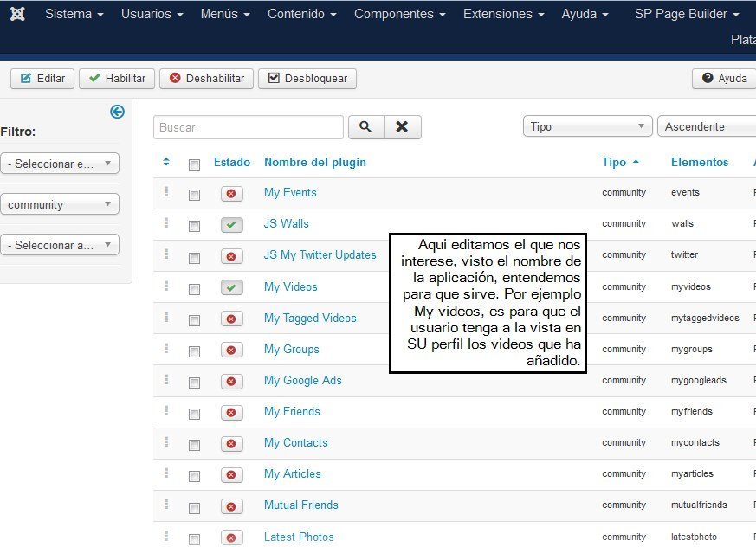This screenshot has width=756, height=547.
Task: Check the JS My Twitter Updates checkbox
Action: tap(194, 258)
